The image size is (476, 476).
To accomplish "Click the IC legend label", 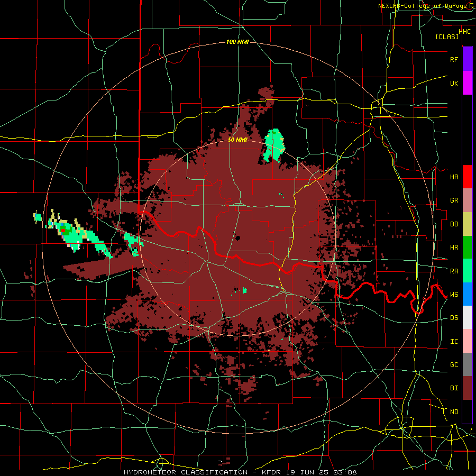I will point(454,342).
